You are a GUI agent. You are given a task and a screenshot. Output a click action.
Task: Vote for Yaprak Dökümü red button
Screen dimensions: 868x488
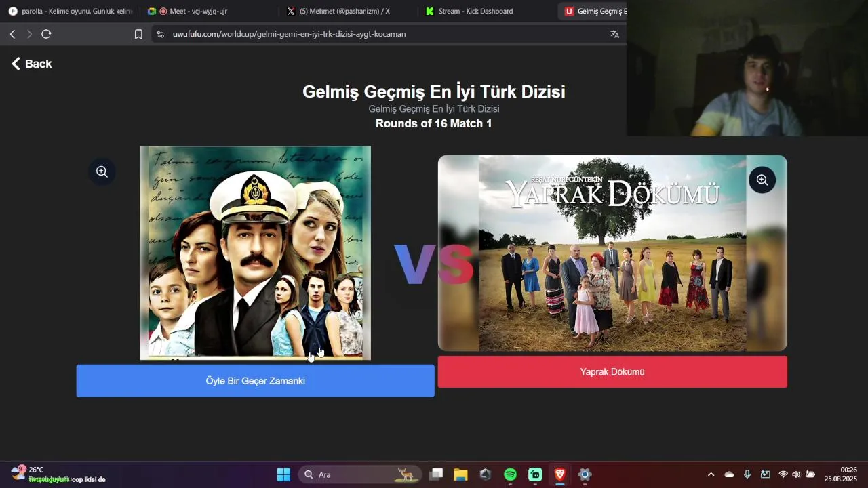[612, 372]
